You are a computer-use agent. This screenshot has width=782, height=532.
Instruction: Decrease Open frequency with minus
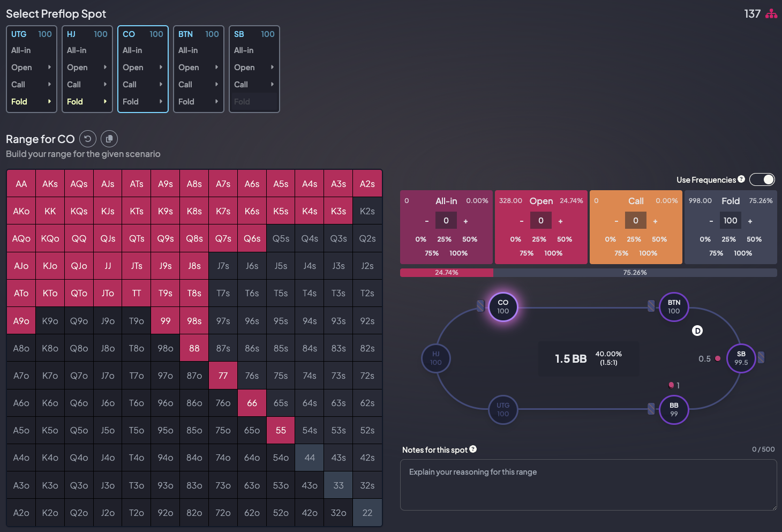pyautogui.click(x=522, y=221)
